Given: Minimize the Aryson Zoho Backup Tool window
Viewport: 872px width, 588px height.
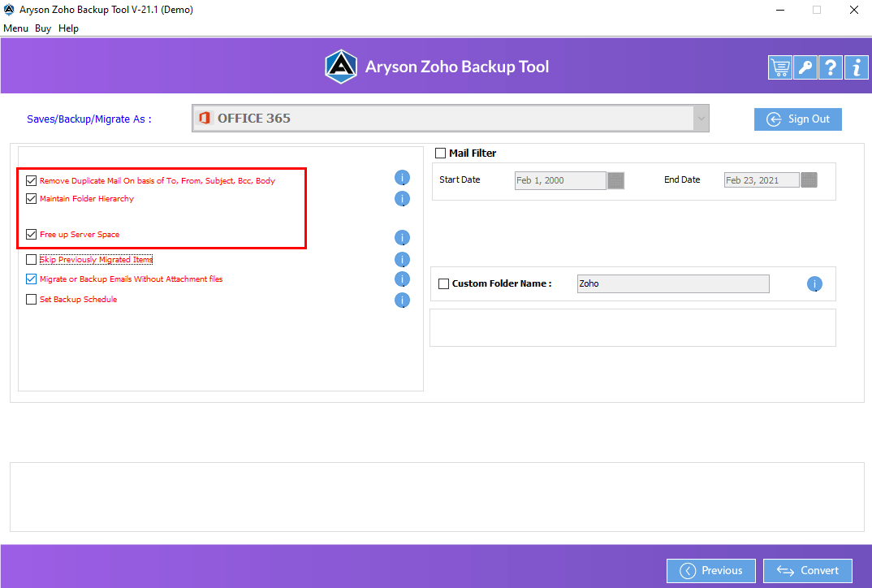Looking at the screenshot, I should coord(780,10).
